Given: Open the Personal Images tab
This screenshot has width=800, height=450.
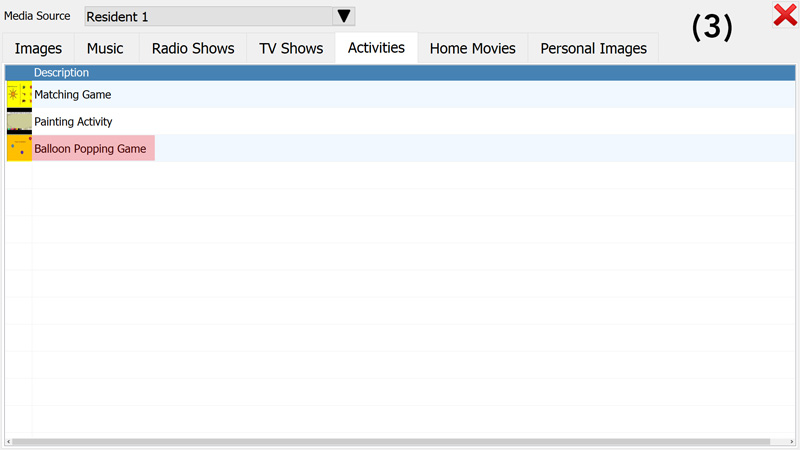Looking at the screenshot, I should (593, 48).
